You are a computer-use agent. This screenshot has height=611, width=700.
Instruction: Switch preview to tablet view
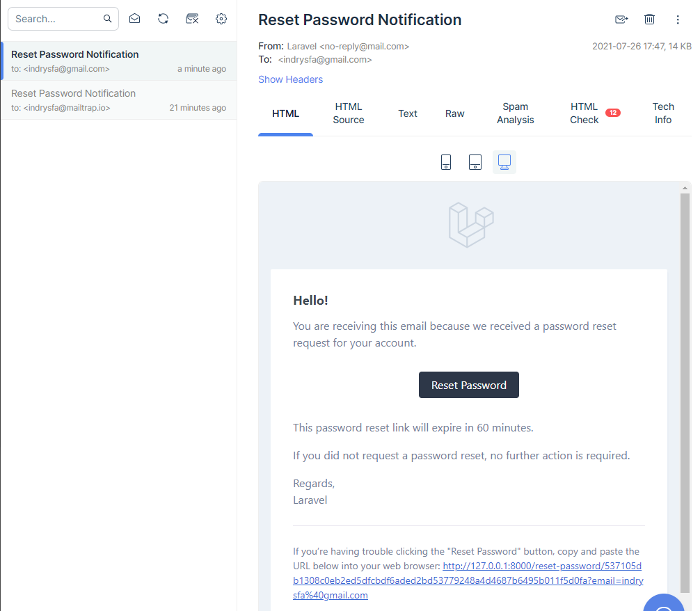tap(475, 162)
